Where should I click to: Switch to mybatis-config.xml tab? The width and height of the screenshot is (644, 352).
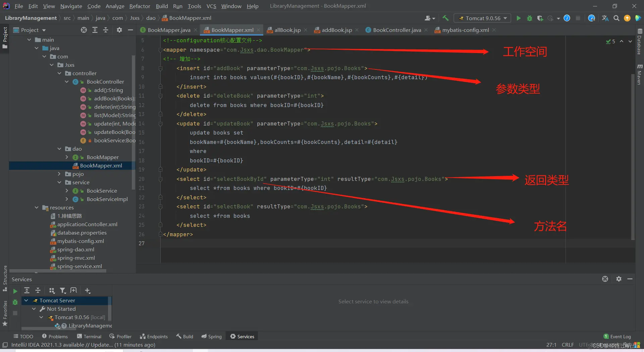(466, 30)
